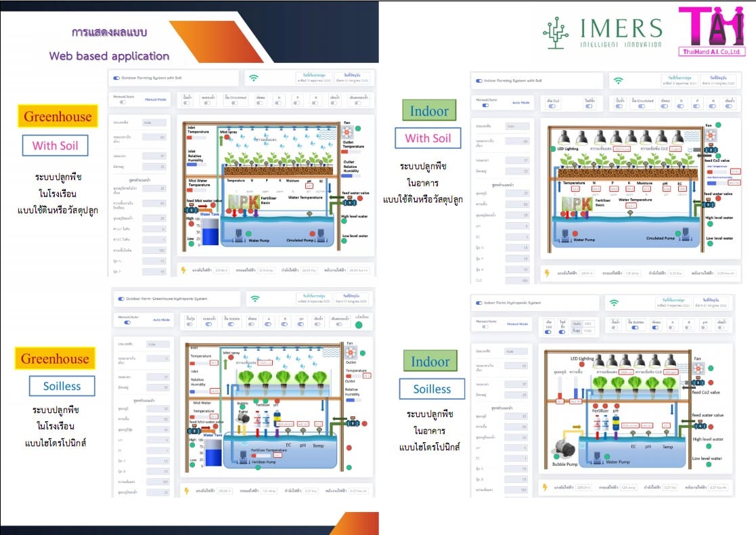Click Inlet Relative Humidity bar in Greenhouse With Soil

point(197,165)
